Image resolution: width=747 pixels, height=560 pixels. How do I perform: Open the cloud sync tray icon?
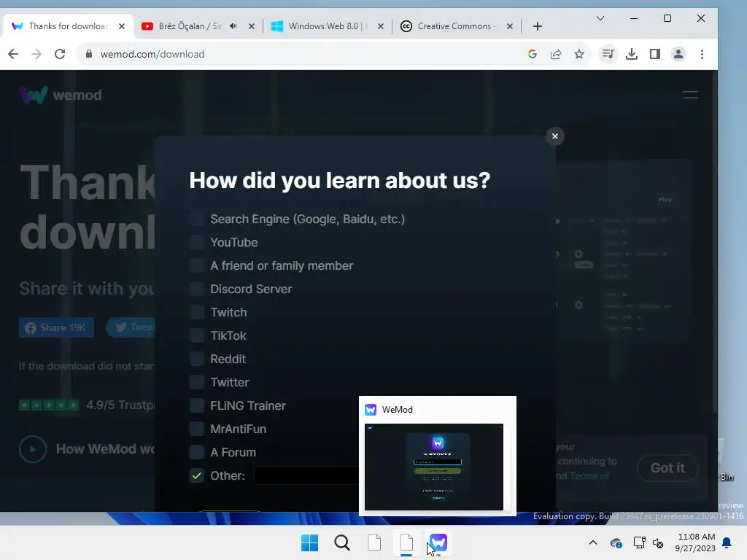tap(616, 542)
